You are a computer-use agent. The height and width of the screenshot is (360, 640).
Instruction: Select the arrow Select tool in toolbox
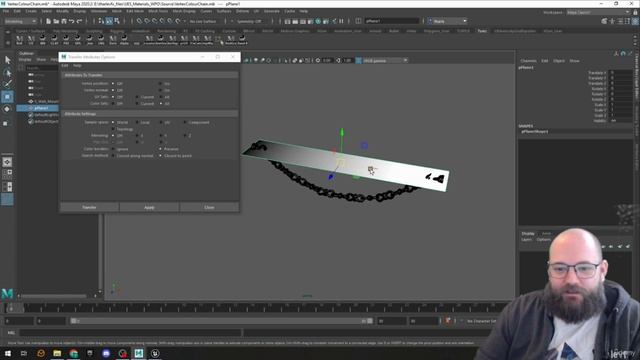coord(7,60)
